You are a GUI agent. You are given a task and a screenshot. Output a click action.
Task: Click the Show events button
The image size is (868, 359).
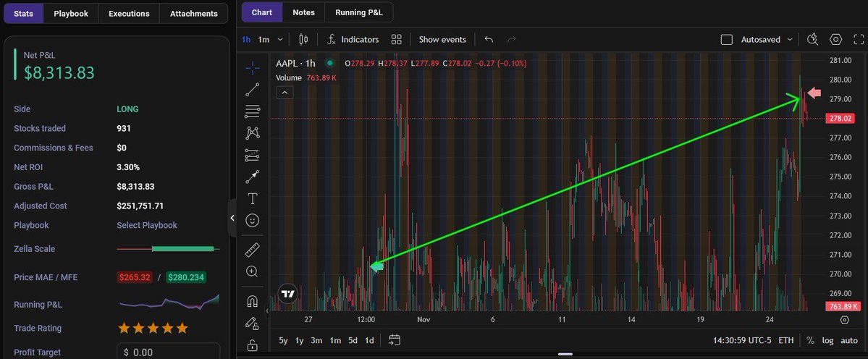(x=442, y=39)
